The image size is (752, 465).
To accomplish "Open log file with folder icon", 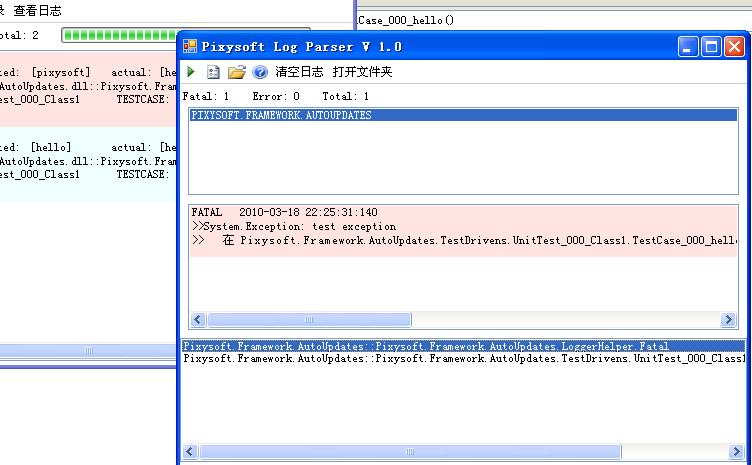I will (x=236, y=72).
